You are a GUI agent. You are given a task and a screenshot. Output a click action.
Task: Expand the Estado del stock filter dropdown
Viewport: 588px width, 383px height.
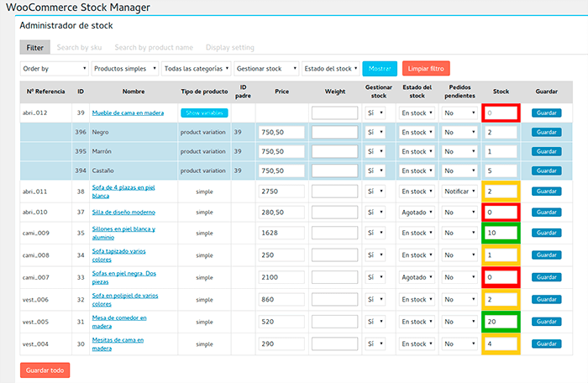tap(330, 69)
